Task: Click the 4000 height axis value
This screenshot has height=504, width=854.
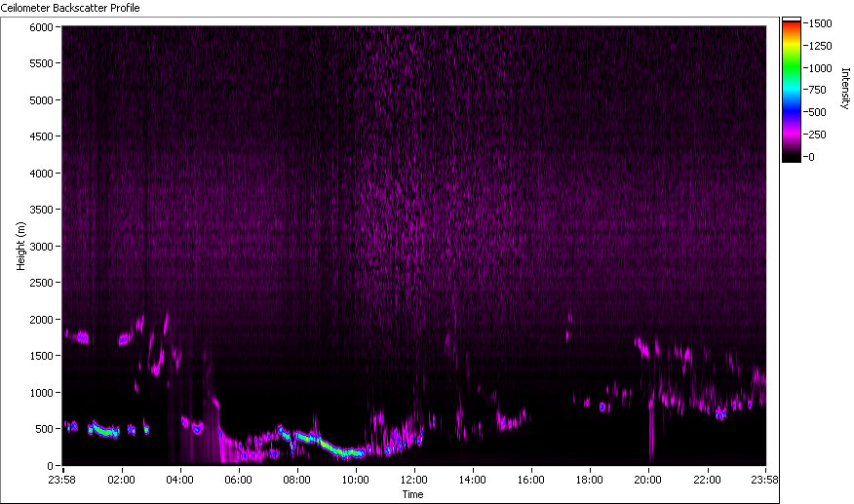Action: [x=41, y=174]
